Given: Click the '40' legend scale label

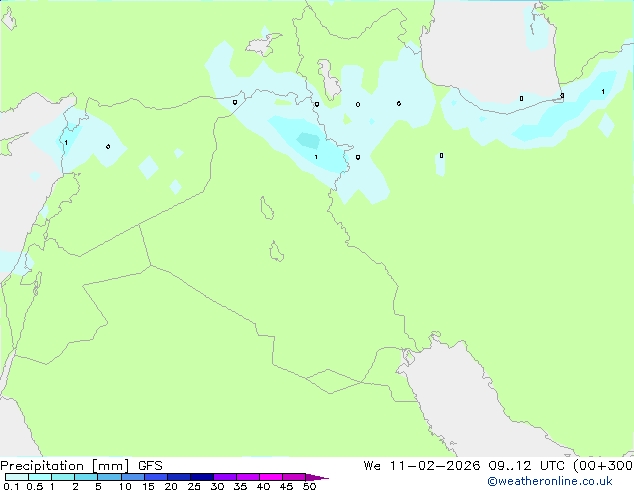Looking at the screenshot, I should pyautogui.click(x=263, y=486).
